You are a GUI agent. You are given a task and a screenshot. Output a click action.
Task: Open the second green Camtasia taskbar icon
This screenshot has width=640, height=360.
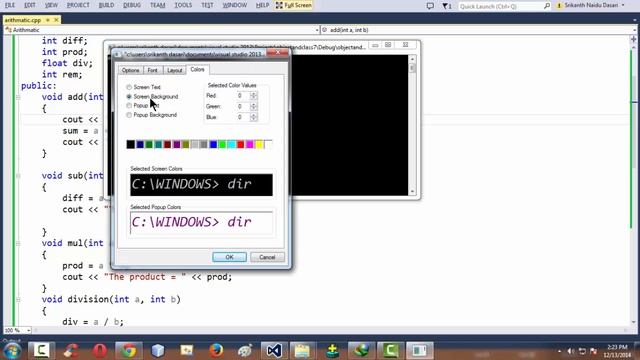390,351
